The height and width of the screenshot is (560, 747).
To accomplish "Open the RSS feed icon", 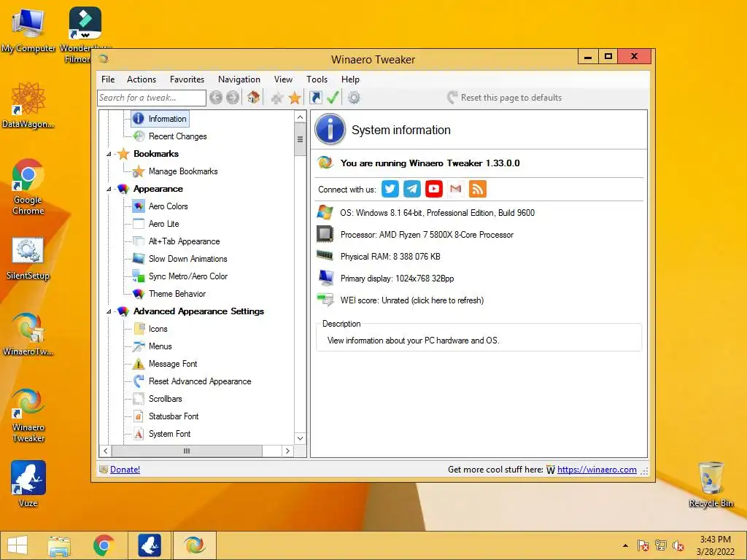I will pos(478,189).
